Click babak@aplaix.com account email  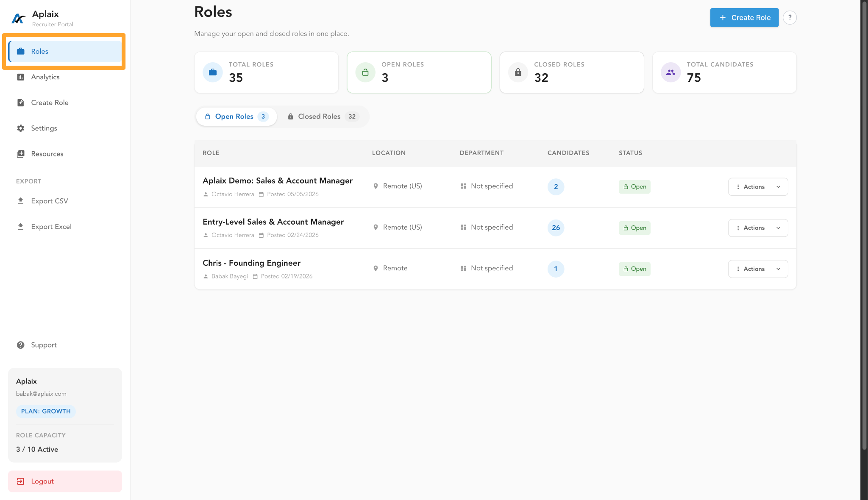click(41, 394)
